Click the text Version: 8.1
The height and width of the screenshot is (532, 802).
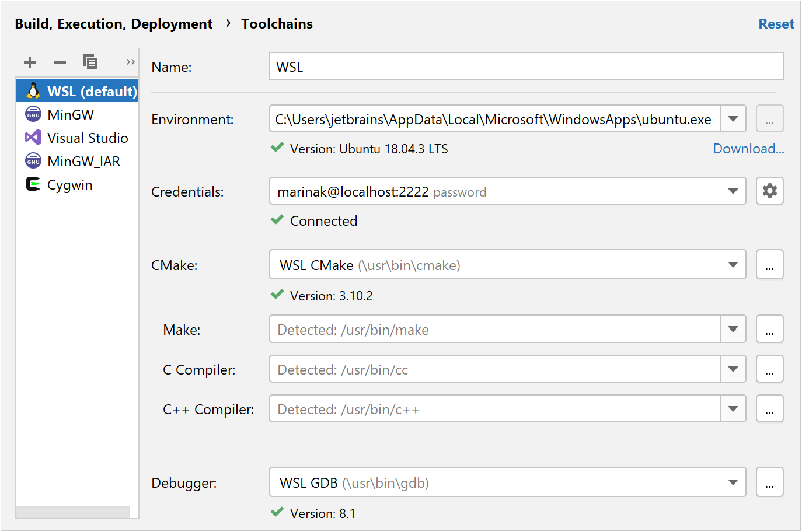[322, 513]
